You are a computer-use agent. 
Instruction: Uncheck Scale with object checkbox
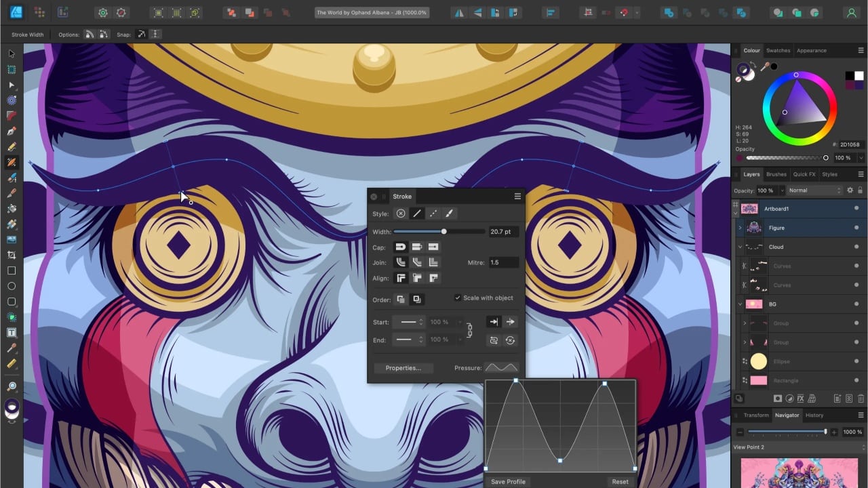pyautogui.click(x=458, y=298)
